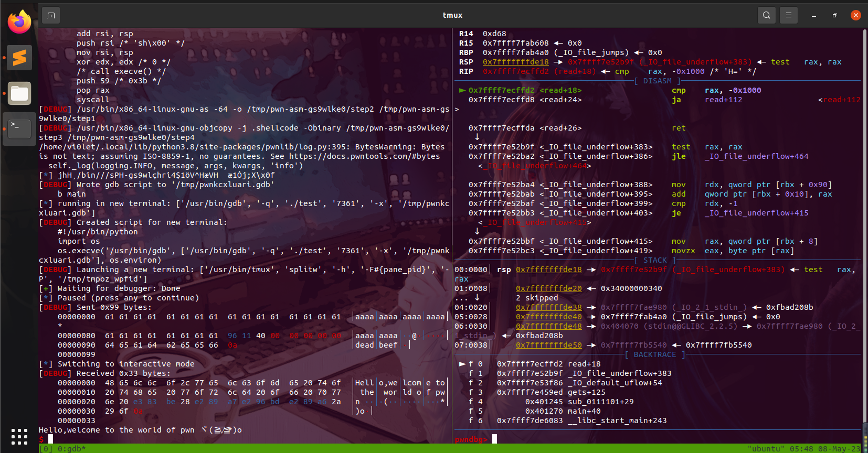The height and width of the screenshot is (453, 868).
Task: Click _IO_file_underflow+395 disassembly line
Action: coord(650,194)
